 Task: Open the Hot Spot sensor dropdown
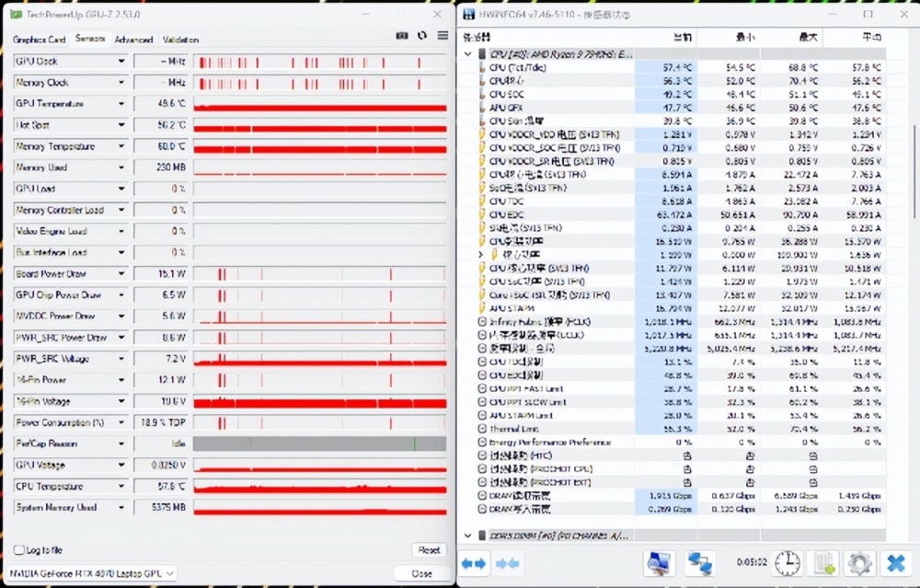pyautogui.click(x=121, y=125)
